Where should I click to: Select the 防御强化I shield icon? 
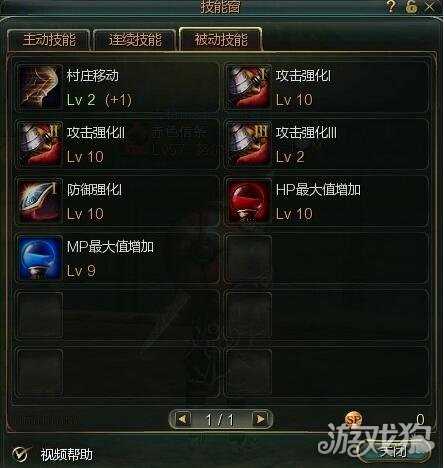point(39,201)
